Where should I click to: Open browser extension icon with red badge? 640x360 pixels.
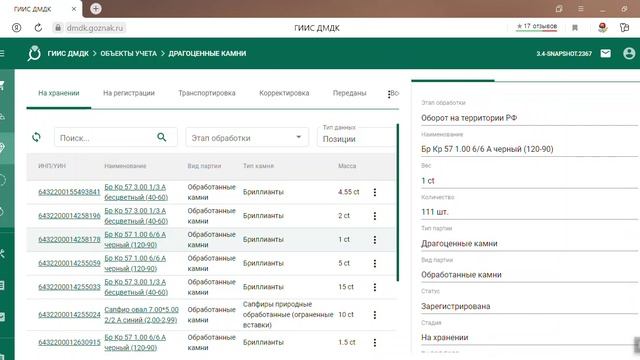pyautogui.click(x=602, y=27)
